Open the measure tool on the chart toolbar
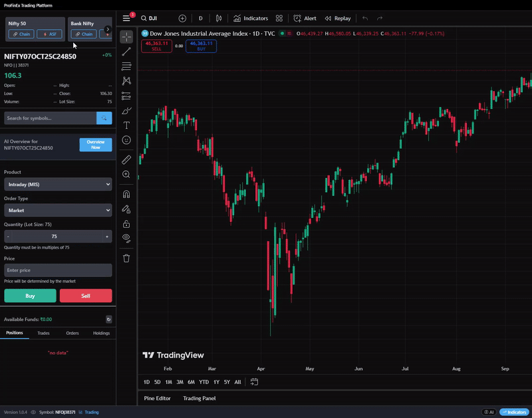The image size is (532, 418). click(x=126, y=159)
